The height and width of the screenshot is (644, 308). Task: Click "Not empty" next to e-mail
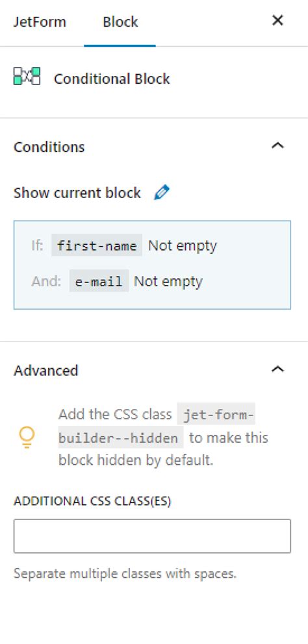pyautogui.click(x=168, y=282)
